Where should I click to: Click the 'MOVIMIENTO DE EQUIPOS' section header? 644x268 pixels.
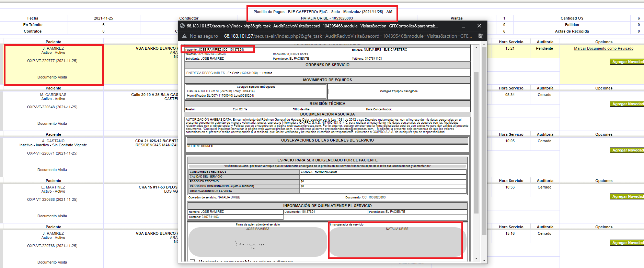(327, 80)
